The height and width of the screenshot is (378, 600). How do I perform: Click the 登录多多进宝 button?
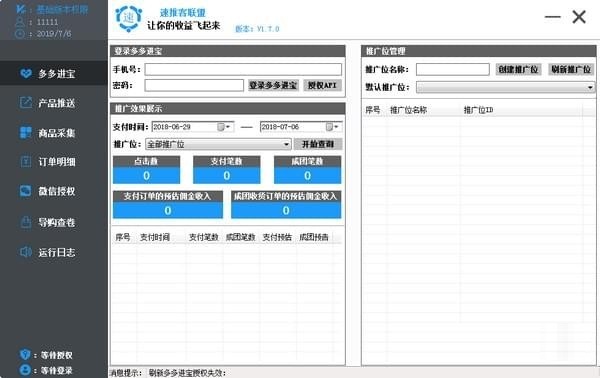[x=273, y=85]
